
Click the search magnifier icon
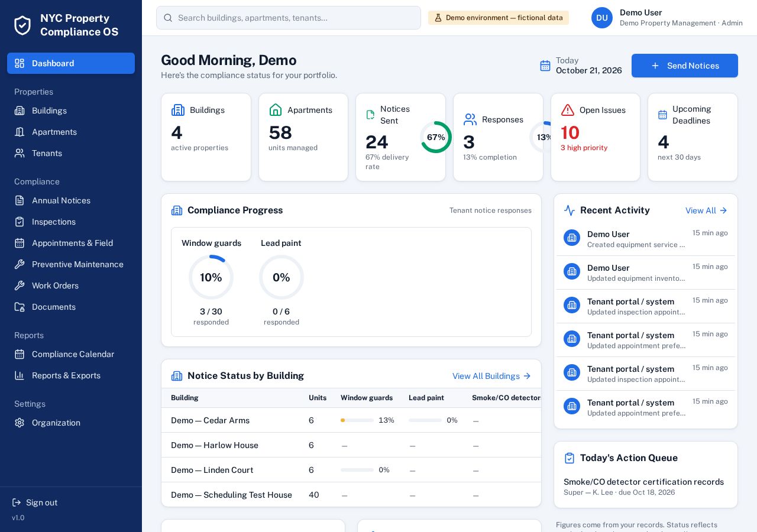pos(168,18)
